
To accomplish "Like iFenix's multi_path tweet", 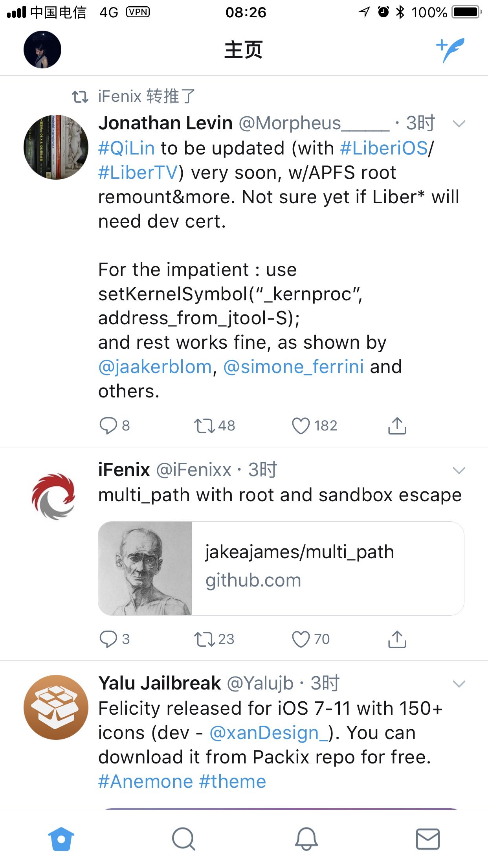I will (x=301, y=639).
